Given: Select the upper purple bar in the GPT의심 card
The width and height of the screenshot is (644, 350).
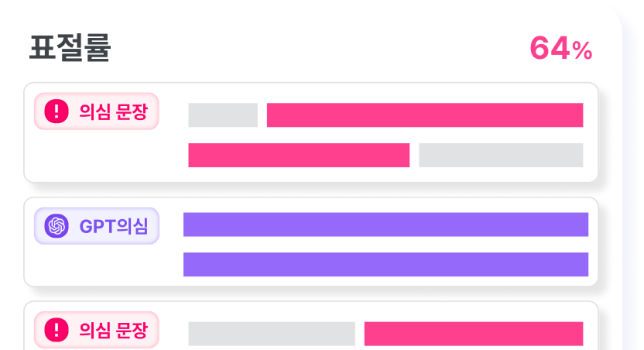Looking at the screenshot, I should [385, 225].
